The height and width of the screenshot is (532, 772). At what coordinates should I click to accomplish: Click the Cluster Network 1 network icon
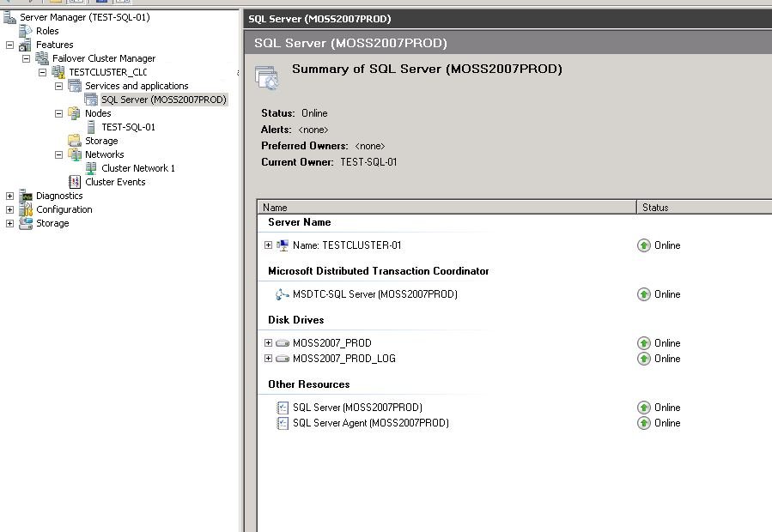(90, 167)
